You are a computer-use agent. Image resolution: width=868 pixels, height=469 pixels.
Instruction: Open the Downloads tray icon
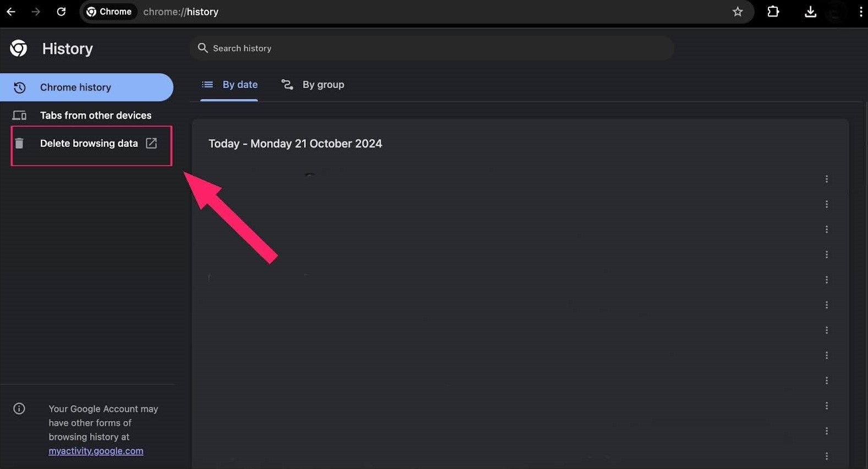[x=810, y=12]
